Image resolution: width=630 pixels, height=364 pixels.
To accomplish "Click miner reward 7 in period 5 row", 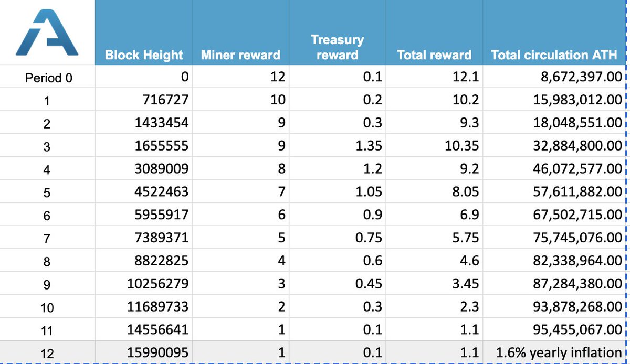I will tap(240, 192).
